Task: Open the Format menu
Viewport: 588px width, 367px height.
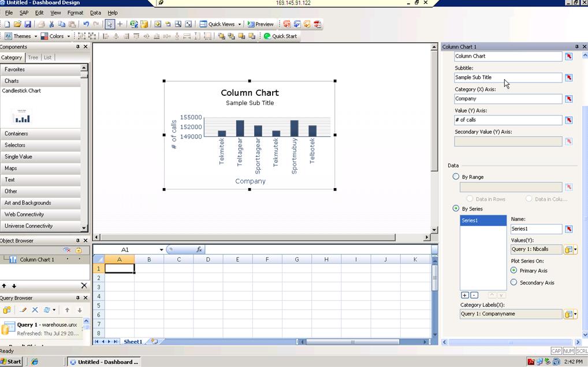Action: [75, 12]
